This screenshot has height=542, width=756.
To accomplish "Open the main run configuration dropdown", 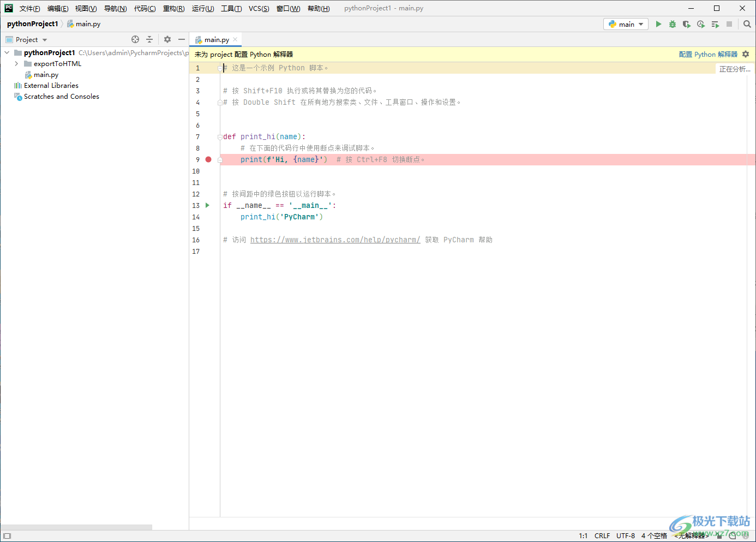I will [626, 24].
